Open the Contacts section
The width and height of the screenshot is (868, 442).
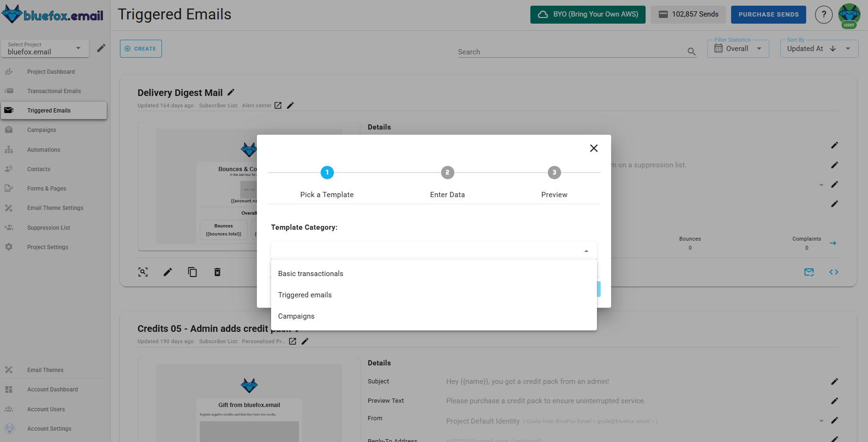click(38, 169)
